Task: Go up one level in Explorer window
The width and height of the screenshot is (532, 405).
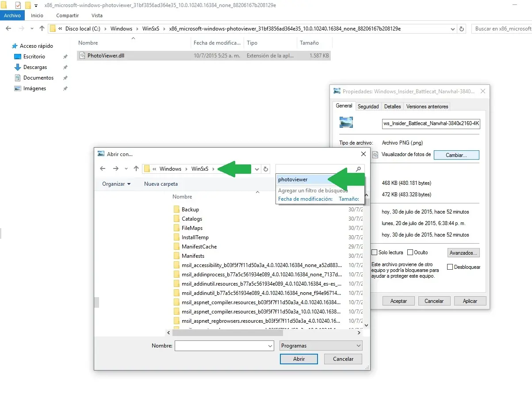Action: point(42,28)
